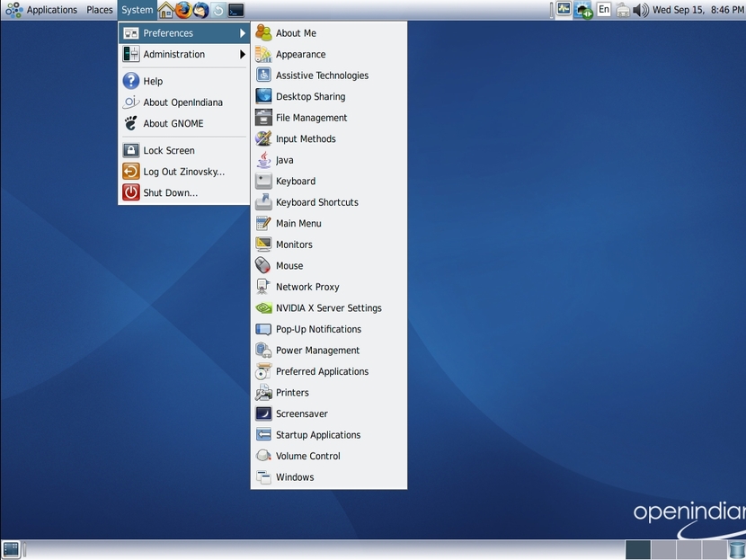Click the Keyboard icon in Preferences

(263, 182)
